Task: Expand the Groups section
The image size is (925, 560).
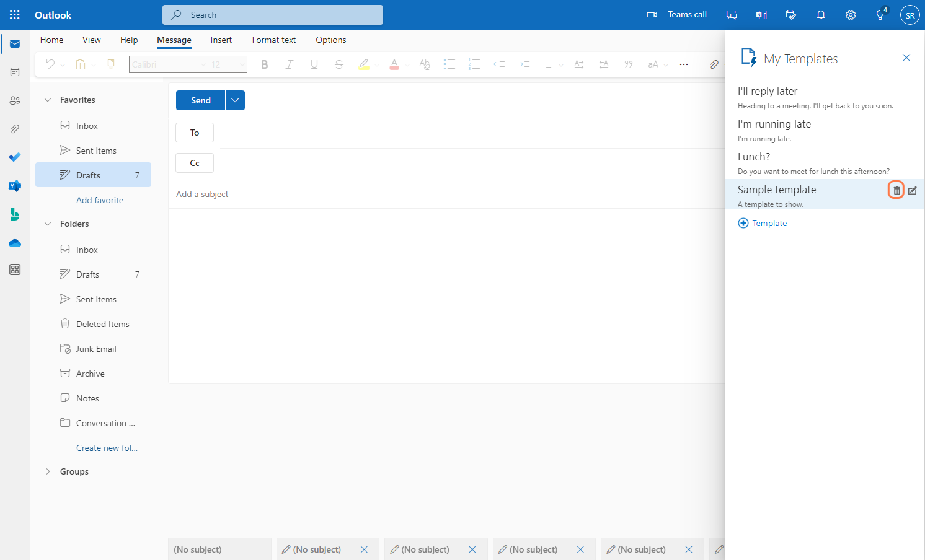Action: (x=48, y=471)
